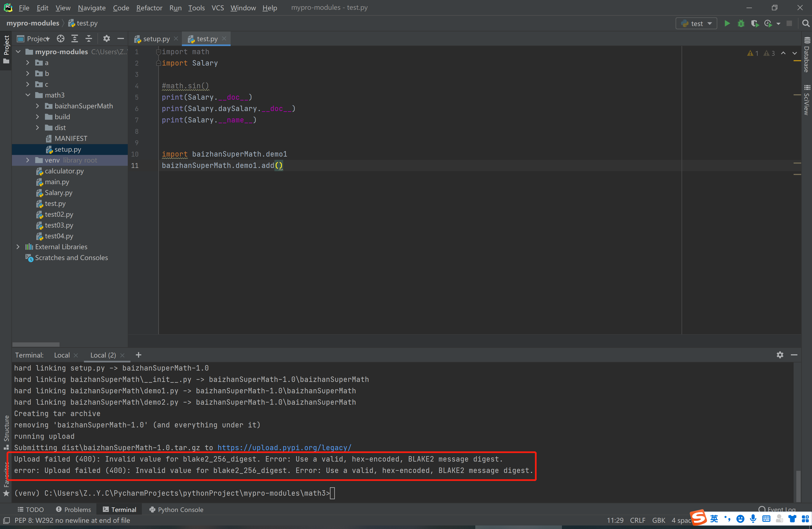Click the stop process button

[789, 23]
